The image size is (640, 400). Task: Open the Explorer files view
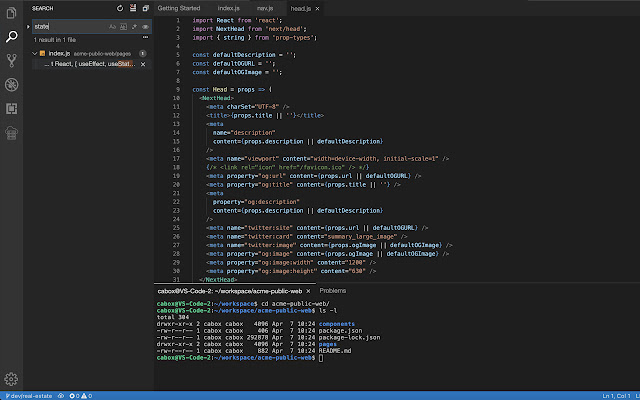(12, 12)
